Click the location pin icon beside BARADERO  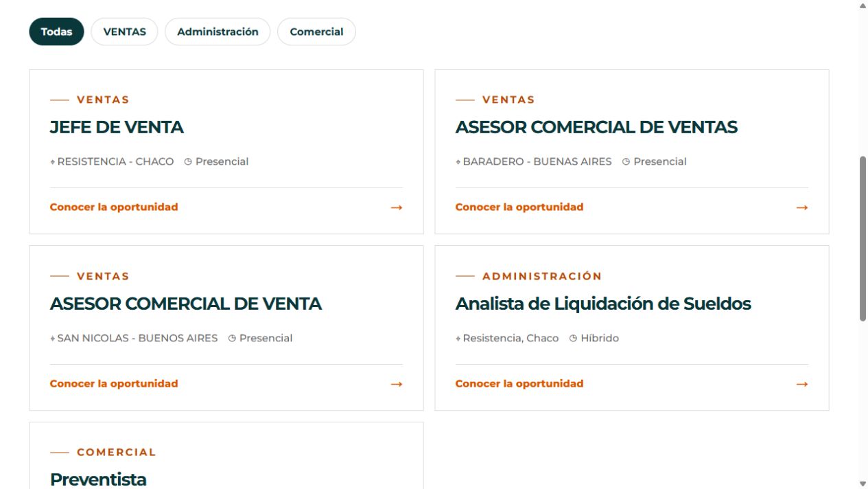pos(458,162)
